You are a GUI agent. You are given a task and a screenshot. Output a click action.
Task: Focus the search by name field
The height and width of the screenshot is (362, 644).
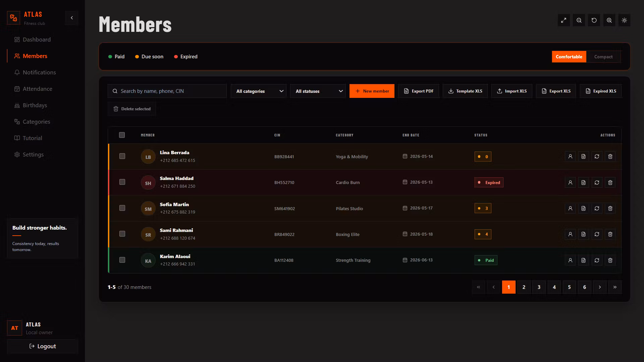[167, 91]
